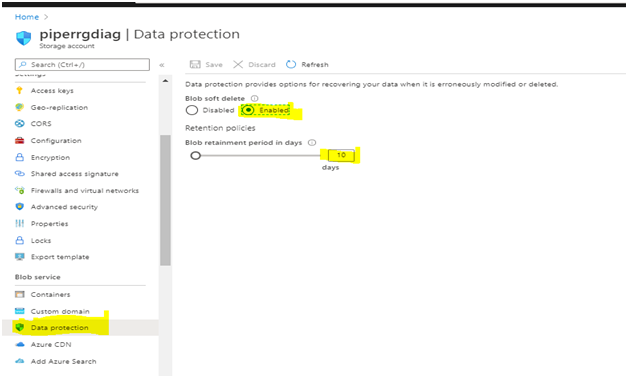The height and width of the screenshot is (378, 628).
Task: Click the Save floppy disk icon
Action: (195, 64)
